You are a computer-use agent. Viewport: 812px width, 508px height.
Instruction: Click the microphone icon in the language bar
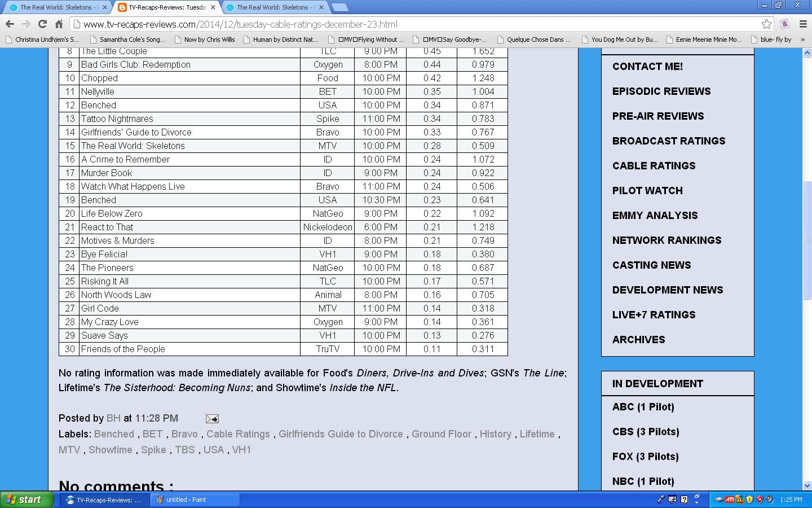(x=661, y=500)
